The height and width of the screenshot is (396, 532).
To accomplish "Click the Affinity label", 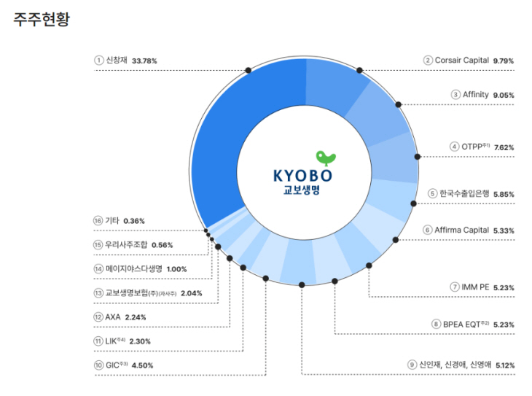I will pyautogui.click(x=476, y=94).
